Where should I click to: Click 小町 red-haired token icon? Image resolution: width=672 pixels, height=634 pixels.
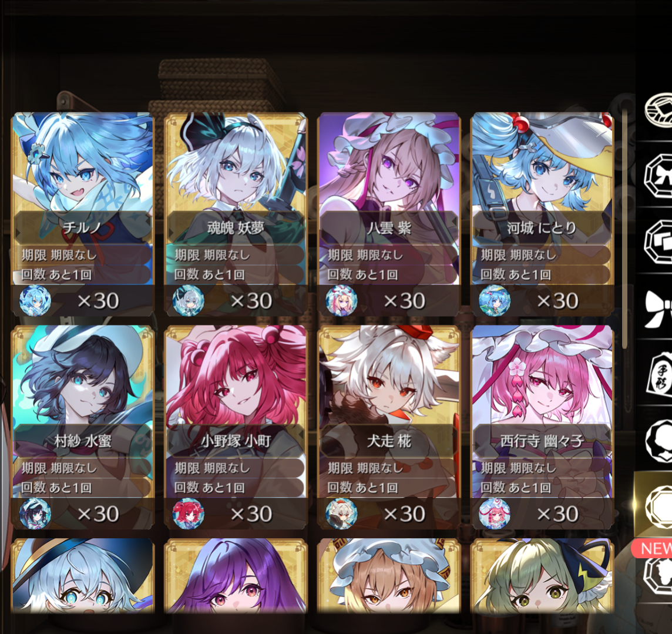point(188,514)
